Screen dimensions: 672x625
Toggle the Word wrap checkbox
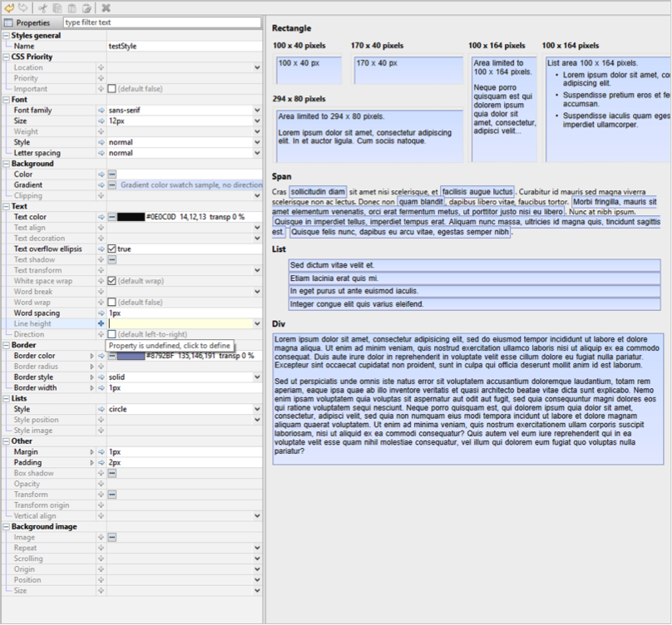point(111,303)
